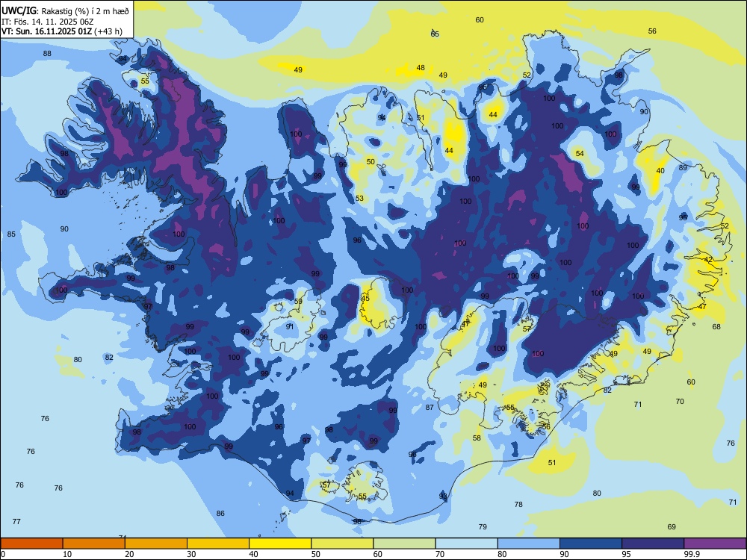Click the title 'UWC/IG: Rakastig (%) í 2 m hæð'
The height and width of the screenshot is (560, 747).
click(x=65, y=10)
